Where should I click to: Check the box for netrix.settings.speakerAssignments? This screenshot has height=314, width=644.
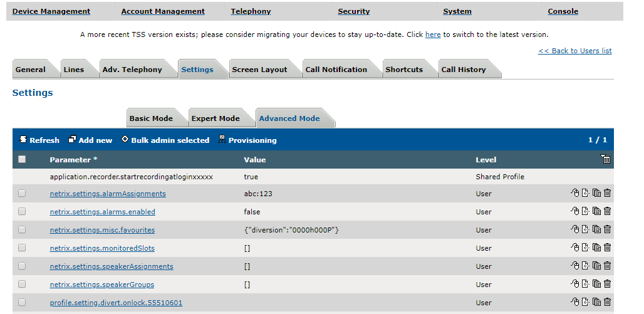22,266
